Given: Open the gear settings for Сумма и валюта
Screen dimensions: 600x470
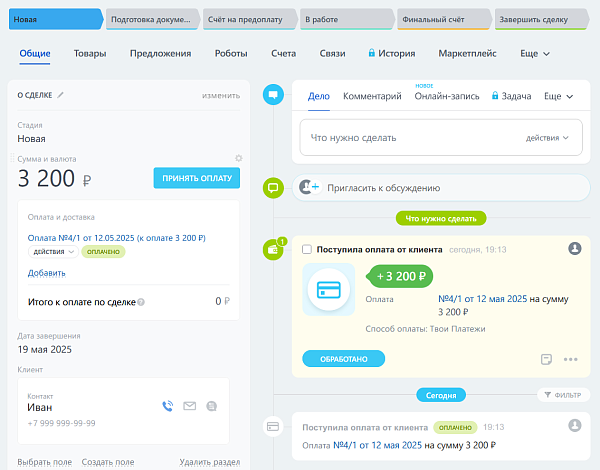Looking at the screenshot, I should (x=239, y=158).
